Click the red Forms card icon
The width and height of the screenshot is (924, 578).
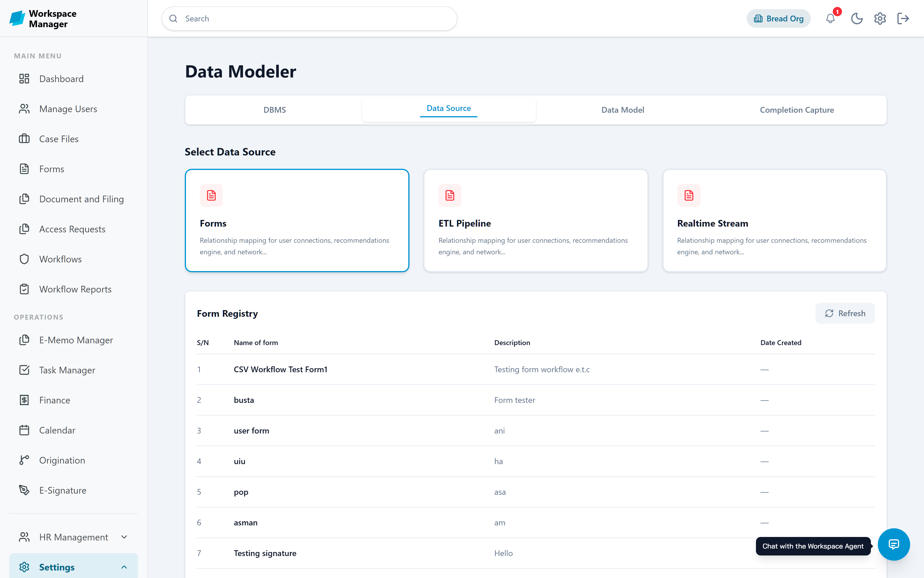pos(211,195)
